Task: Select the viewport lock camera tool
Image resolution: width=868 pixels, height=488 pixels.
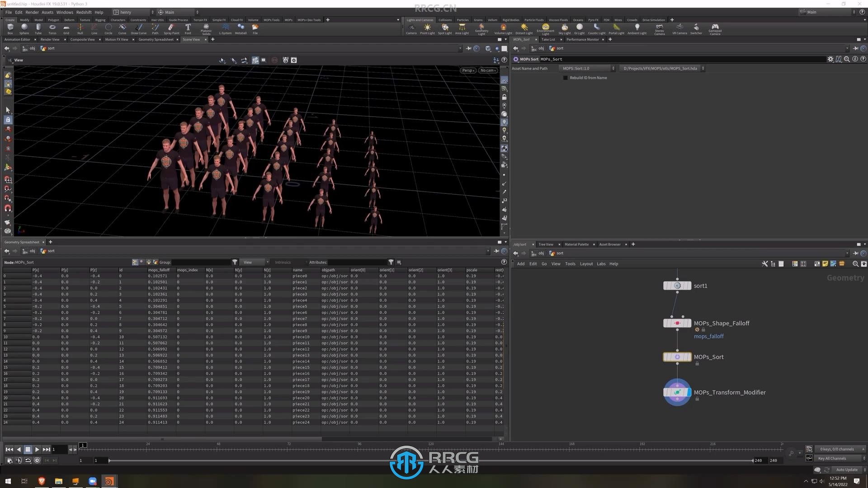Action: tap(504, 97)
